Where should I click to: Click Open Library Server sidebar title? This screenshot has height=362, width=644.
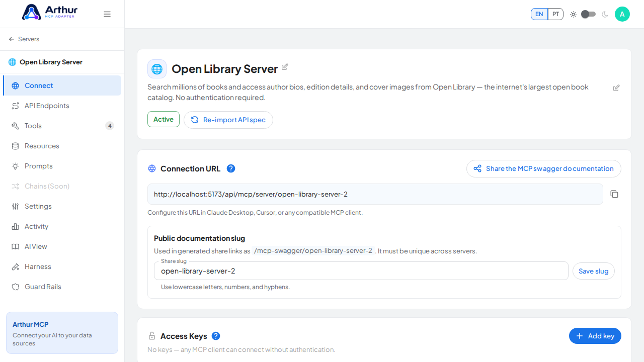[x=51, y=62]
